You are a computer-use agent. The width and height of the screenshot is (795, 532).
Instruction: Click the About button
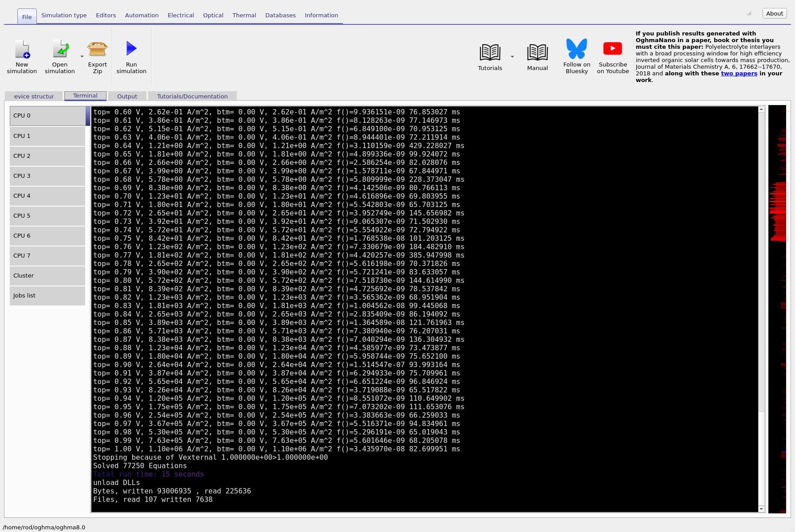(x=774, y=13)
